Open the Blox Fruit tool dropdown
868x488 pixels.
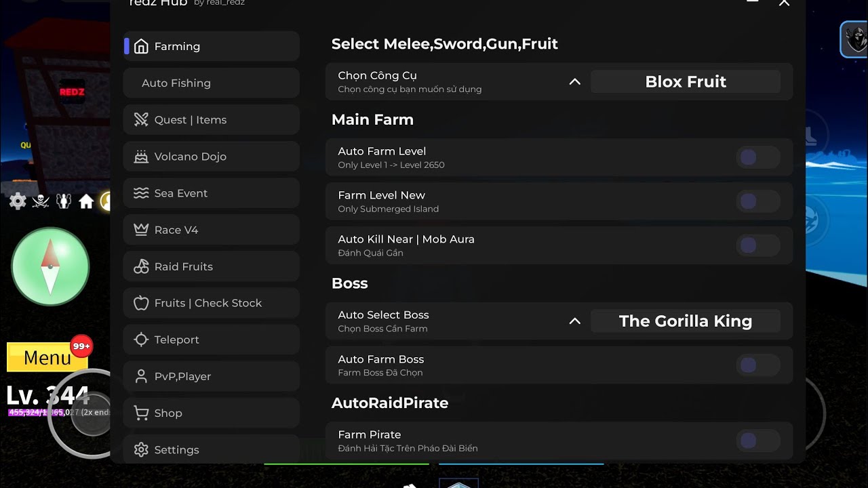[686, 82]
